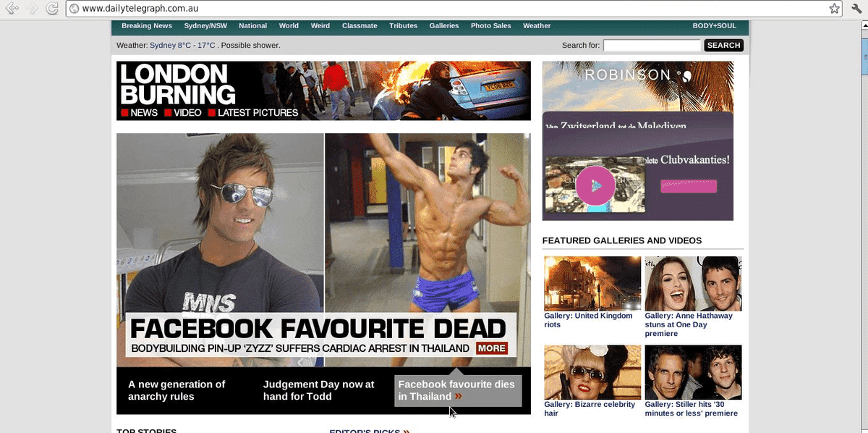Open the browser wrench settings menu
The image size is (868, 433).
coord(856,9)
